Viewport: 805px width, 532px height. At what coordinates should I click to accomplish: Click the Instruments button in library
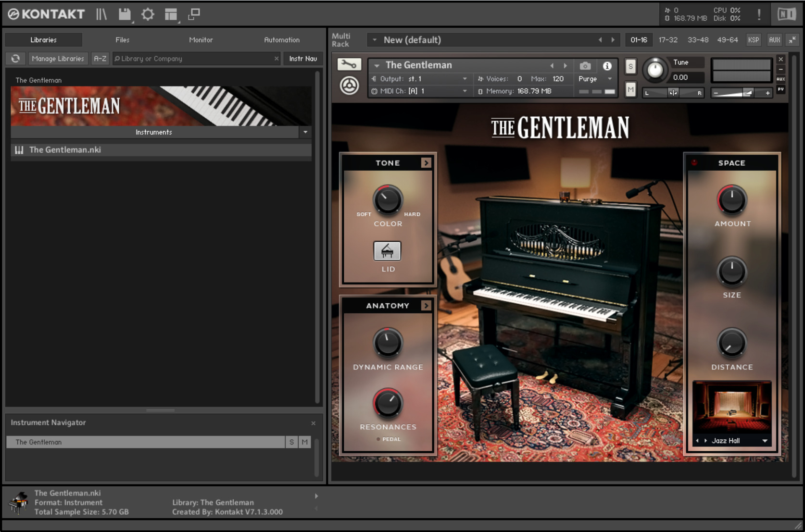click(154, 132)
